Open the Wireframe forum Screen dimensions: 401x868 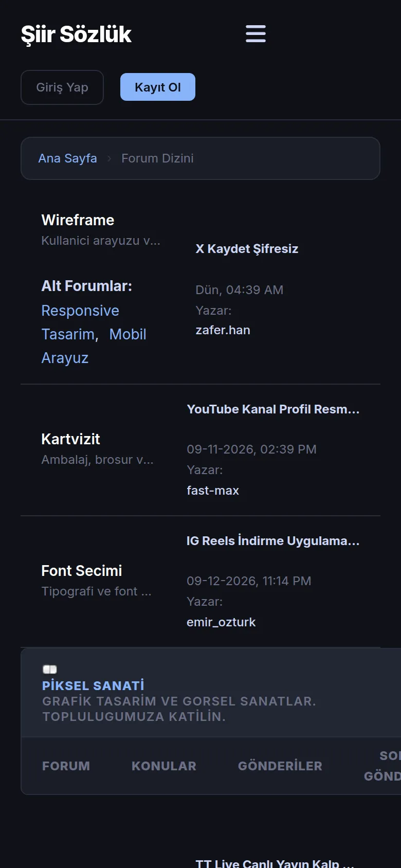pyautogui.click(x=78, y=220)
